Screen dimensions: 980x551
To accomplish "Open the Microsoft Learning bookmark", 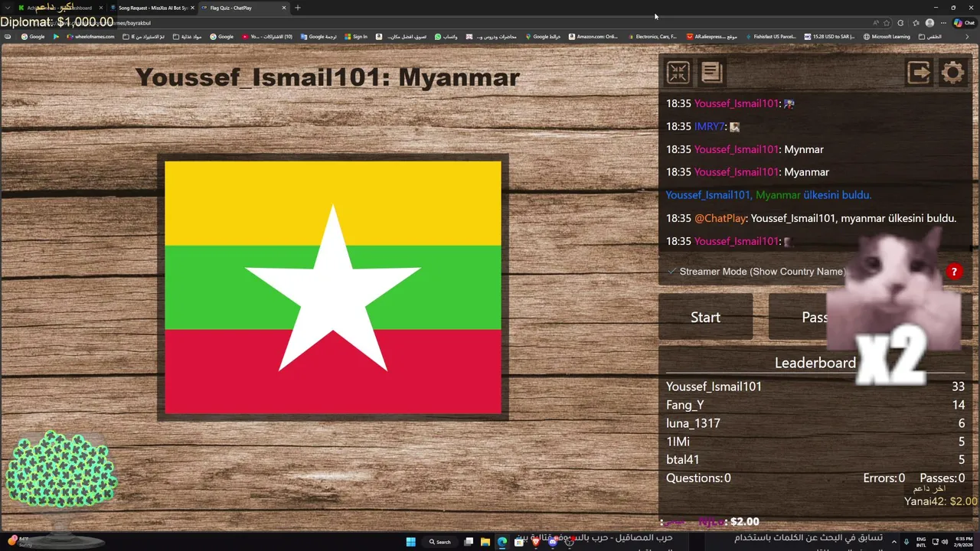I will 887,37.
